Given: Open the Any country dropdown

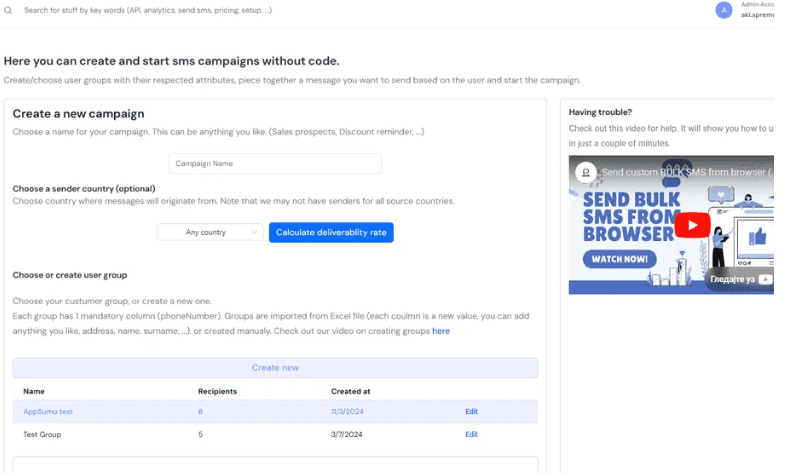Looking at the screenshot, I should [210, 232].
